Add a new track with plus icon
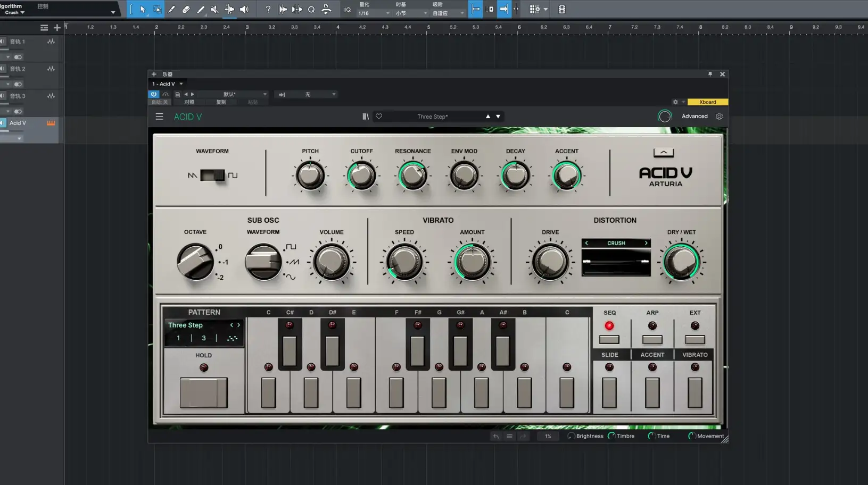This screenshot has height=485, width=868. pyautogui.click(x=57, y=28)
